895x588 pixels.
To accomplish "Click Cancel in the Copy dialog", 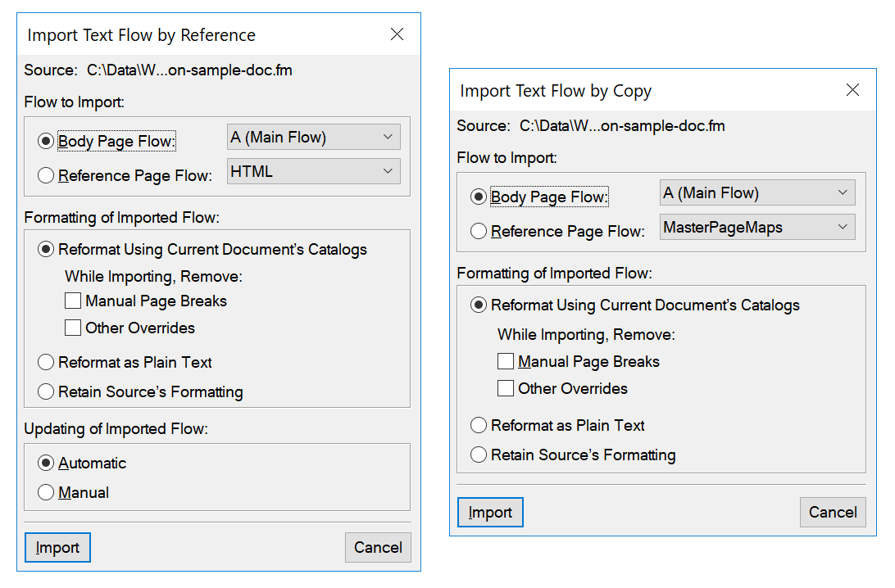I will pyautogui.click(x=833, y=512).
